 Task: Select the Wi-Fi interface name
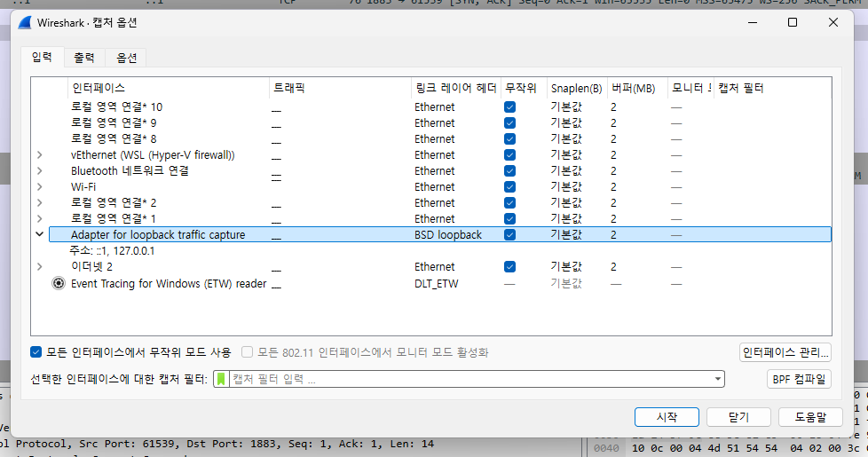[83, 187]
